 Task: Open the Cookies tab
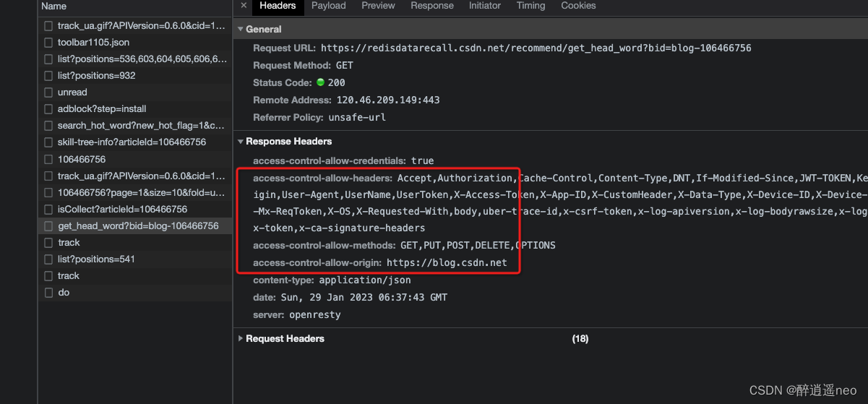[x=578, y=6]
